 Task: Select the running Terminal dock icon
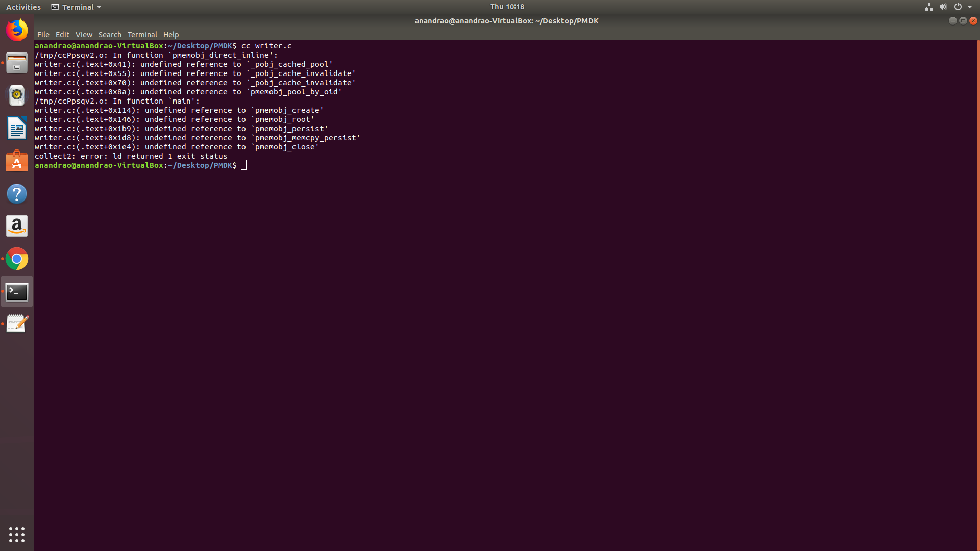17,291
